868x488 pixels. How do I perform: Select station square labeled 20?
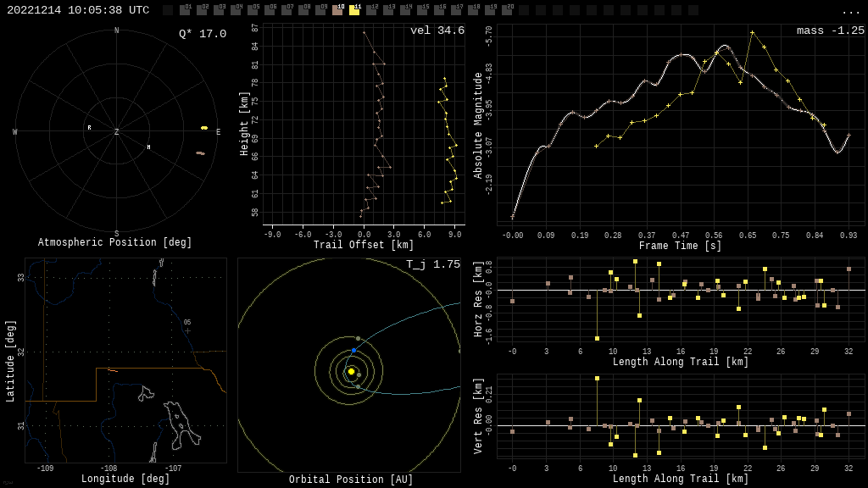point(507,10)
